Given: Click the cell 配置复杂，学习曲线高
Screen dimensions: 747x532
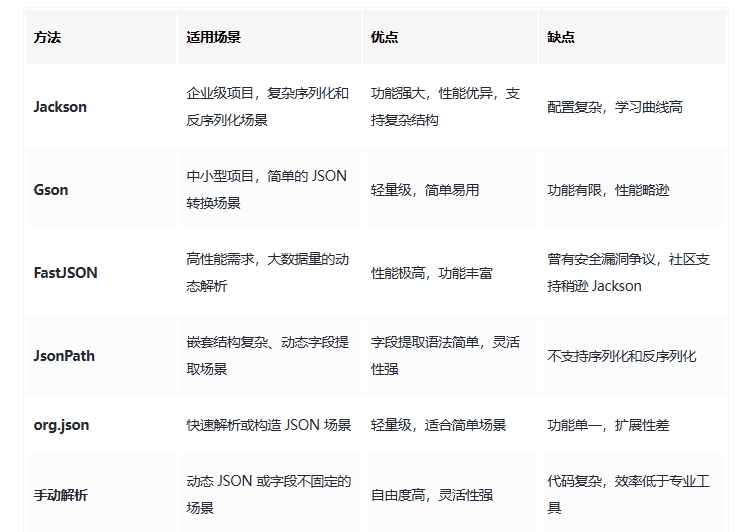Looking at the screenshot, I should tap(632, 107).
